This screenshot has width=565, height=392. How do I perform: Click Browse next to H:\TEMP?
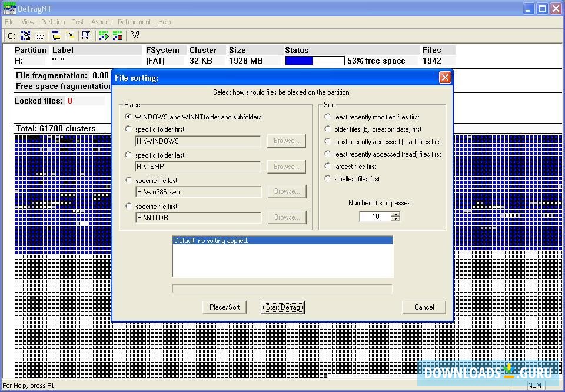point(287,167)
